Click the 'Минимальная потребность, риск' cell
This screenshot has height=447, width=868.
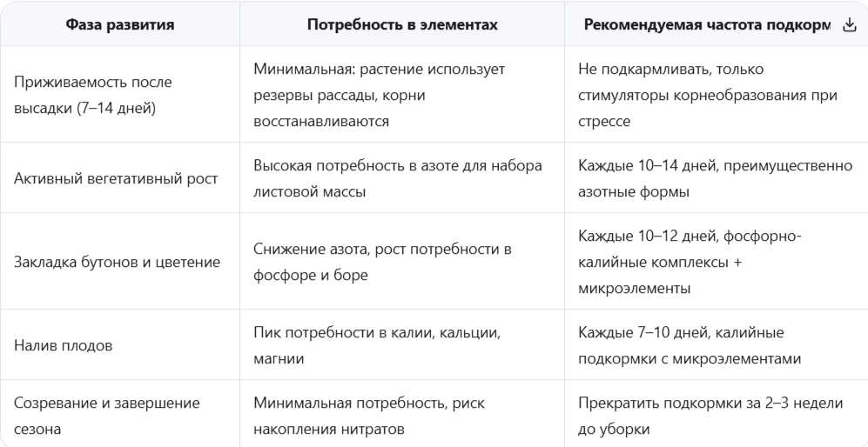coord(402,415)
